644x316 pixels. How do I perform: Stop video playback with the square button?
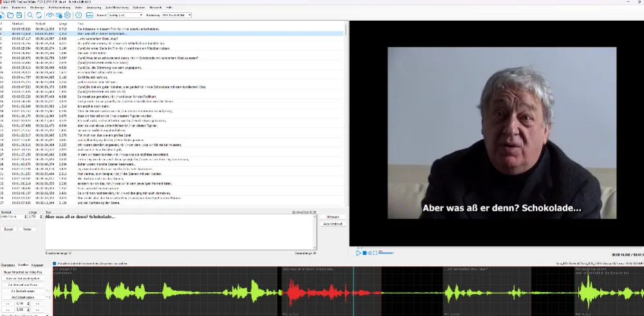(x=365, y=253)
